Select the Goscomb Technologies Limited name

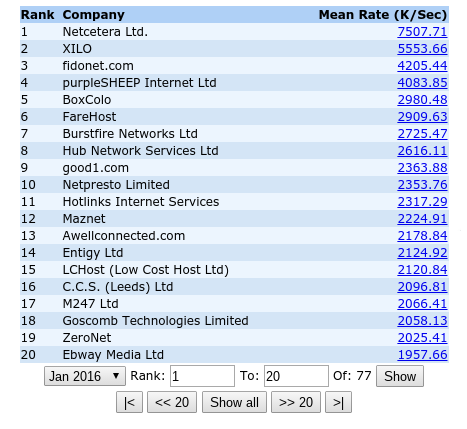click(x=155, y=321)
